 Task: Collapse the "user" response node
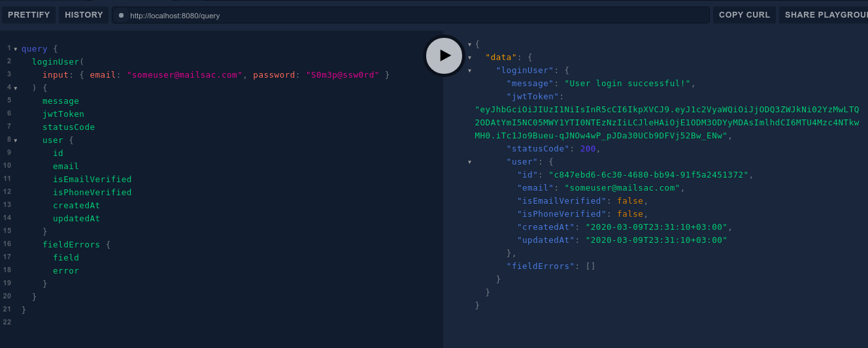pos(469,162)
